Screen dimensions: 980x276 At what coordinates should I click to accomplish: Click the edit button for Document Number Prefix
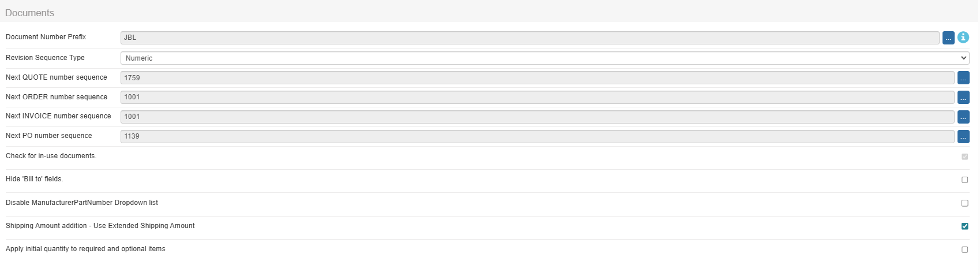tap(948, 38)
